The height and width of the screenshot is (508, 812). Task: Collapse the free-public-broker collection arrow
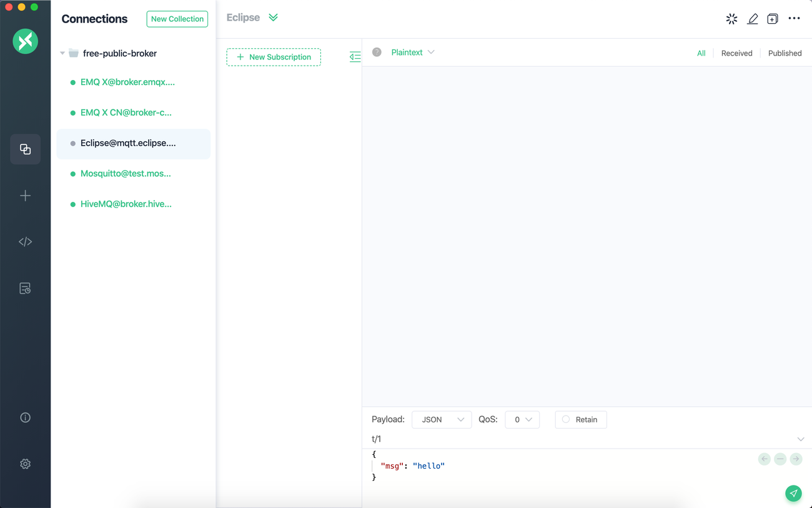(62, 53)
